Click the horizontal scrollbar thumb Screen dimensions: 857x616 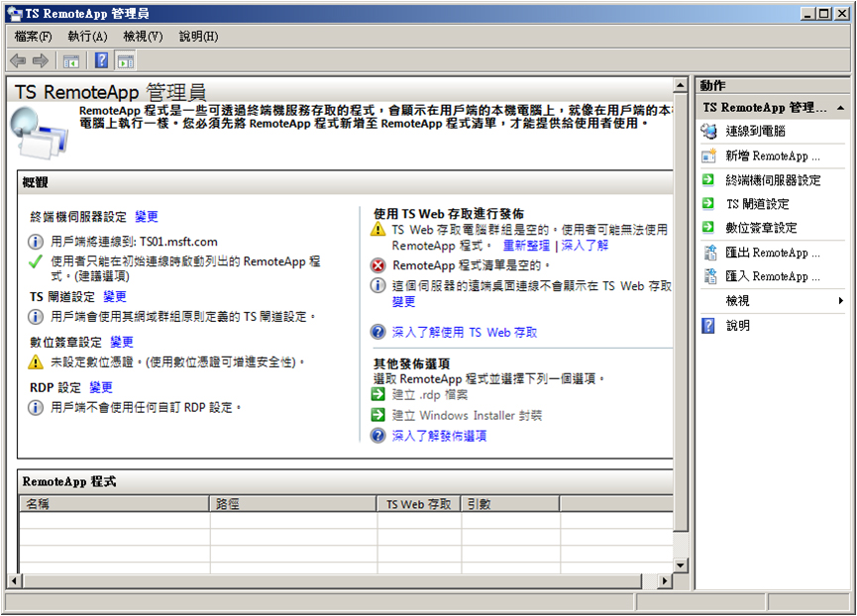click(x=332, y=581)
